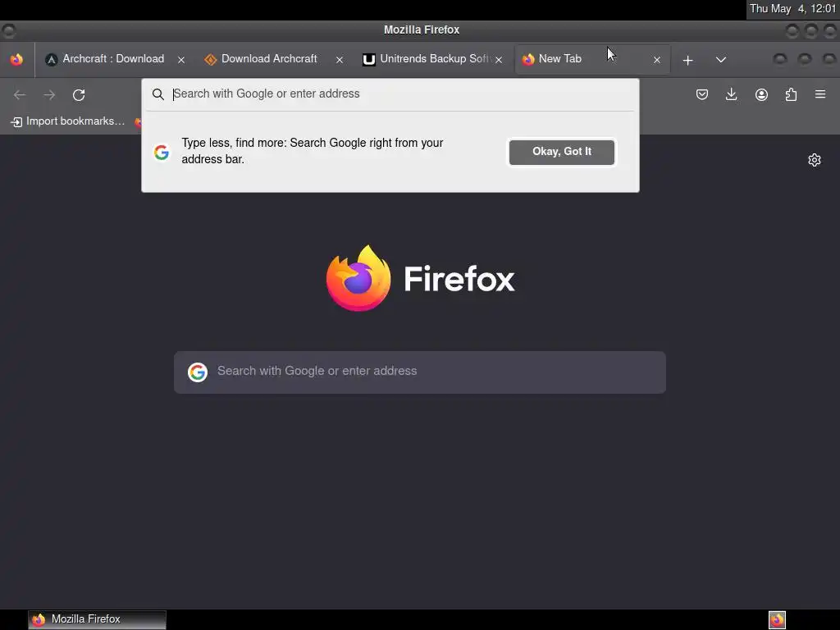Image resolution: width=840 pixels, height=630 pixels.
Task: Click magnifier icon in address bar
Action: point(158,94)
